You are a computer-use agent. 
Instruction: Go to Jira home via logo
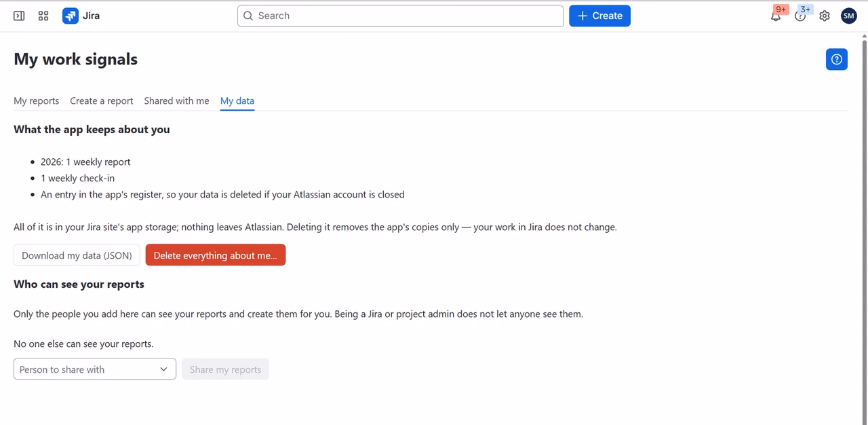coord(81,16)
